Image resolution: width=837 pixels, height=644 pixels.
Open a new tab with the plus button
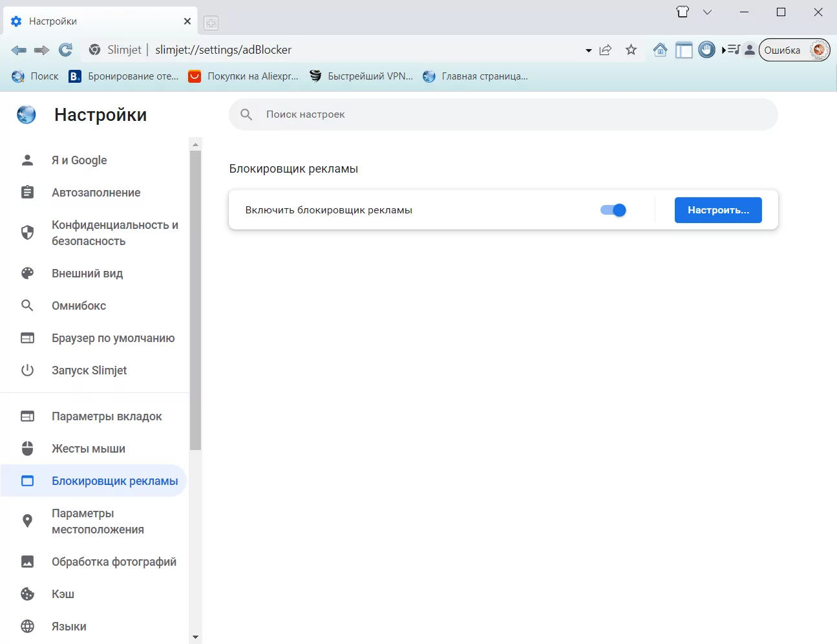coord(211,23)
